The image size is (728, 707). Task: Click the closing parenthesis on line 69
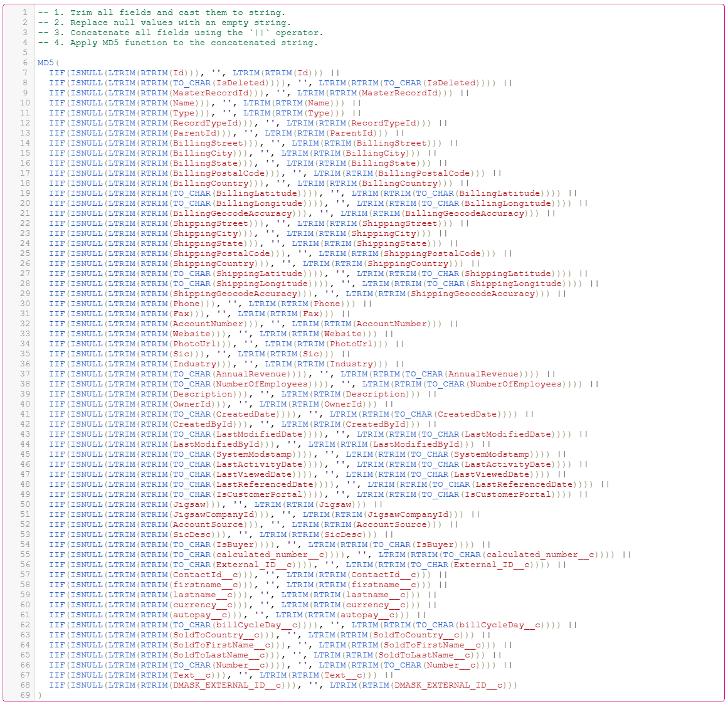tap(40, 695)
